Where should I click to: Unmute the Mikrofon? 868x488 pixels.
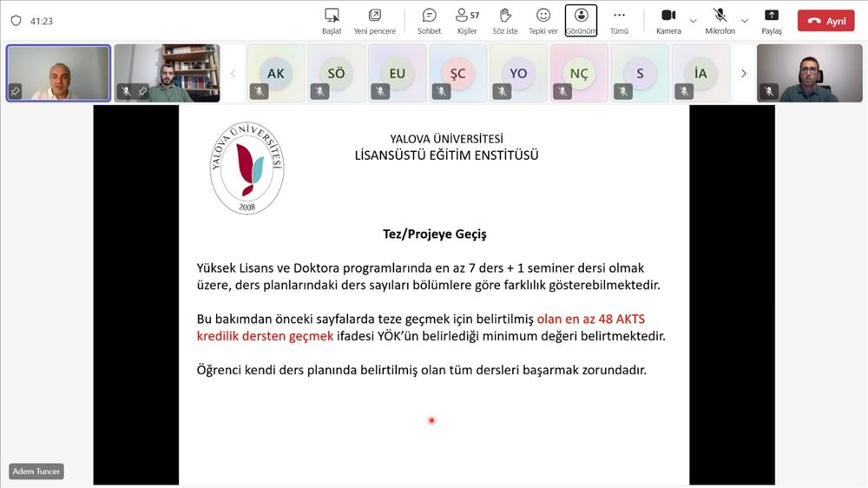click(720, 21)
